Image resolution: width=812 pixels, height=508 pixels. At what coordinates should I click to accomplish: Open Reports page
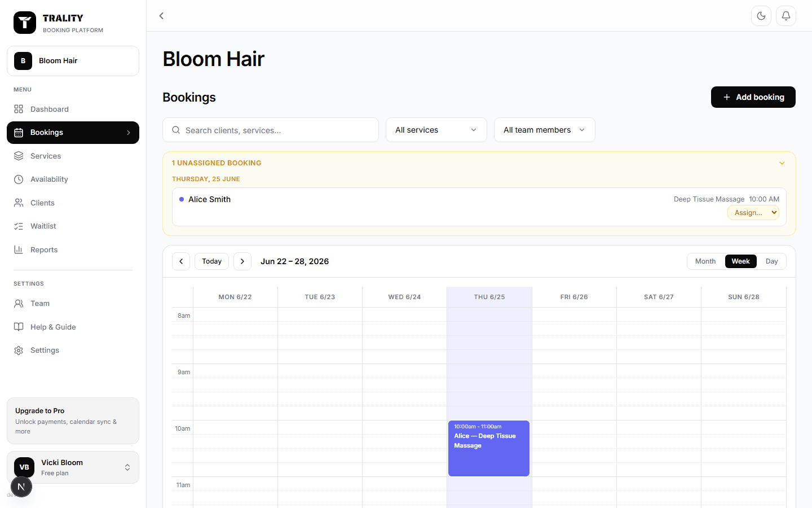tap(73, 249)
